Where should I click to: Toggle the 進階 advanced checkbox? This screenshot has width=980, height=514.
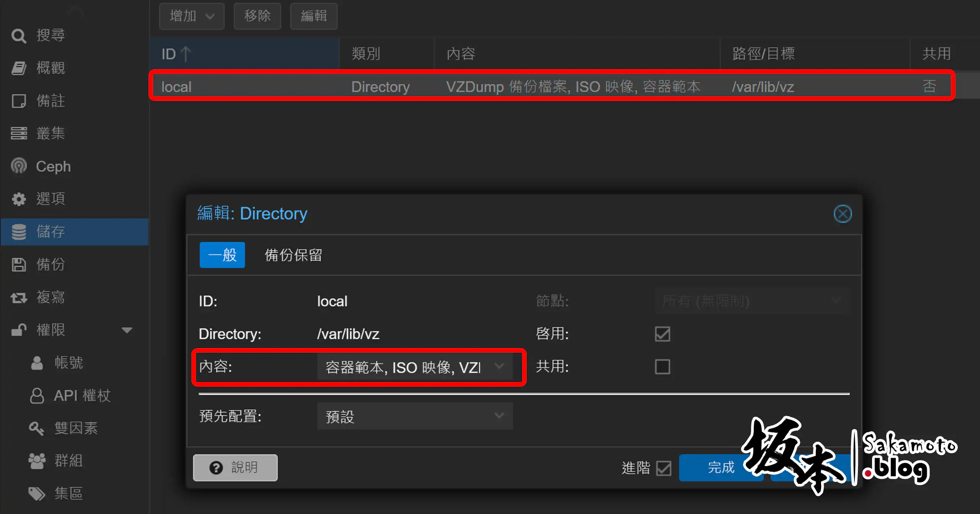663,468
